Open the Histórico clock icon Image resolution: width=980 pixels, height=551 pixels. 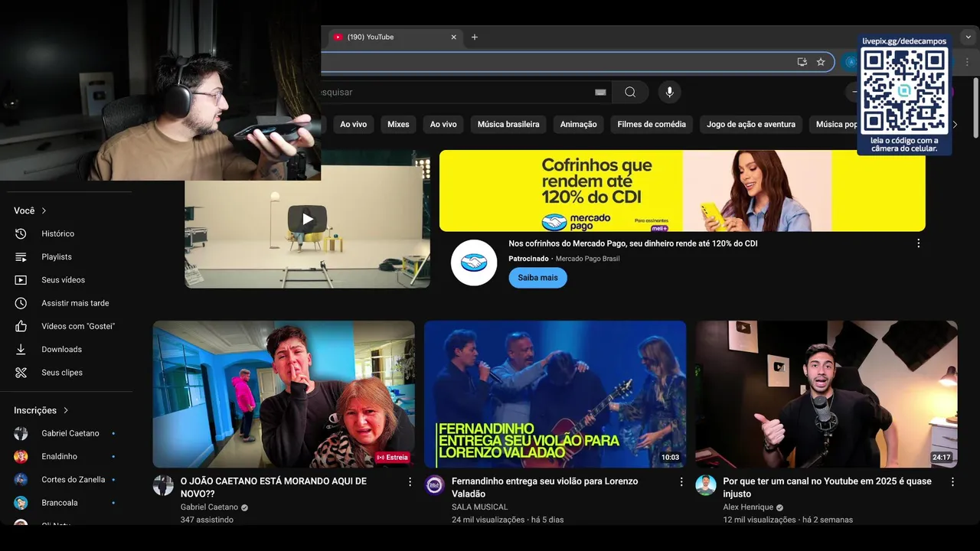click(x=21, y=233)
